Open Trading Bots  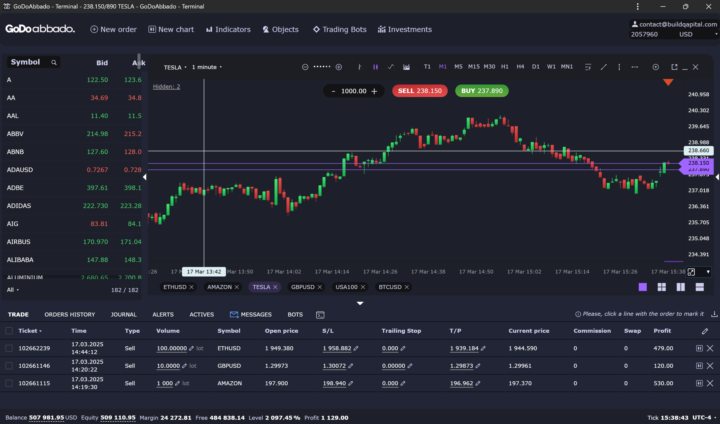tap(340, 29)
